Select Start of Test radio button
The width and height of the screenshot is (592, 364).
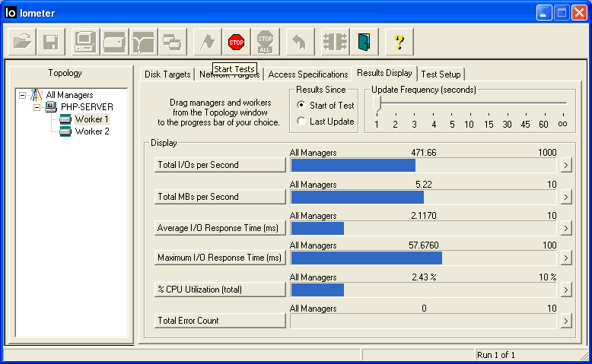(301, 105)
